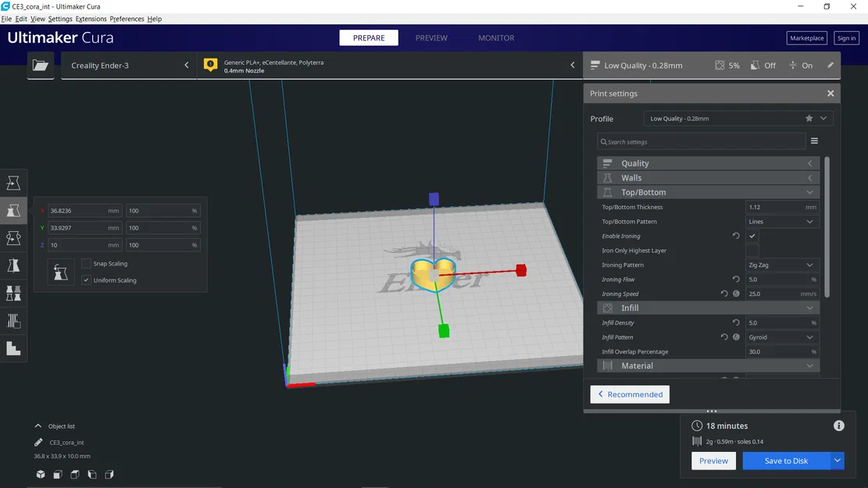Screen dimensions: 868x488
Task: Open the Creality Ender-3 printer selector
Action: (x=128, y=66)
